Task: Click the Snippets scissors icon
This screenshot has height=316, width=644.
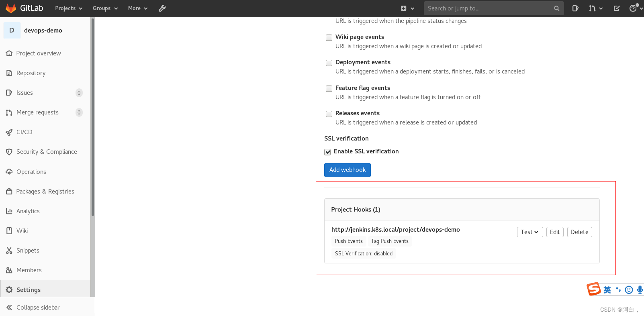Action: point(9,251)
